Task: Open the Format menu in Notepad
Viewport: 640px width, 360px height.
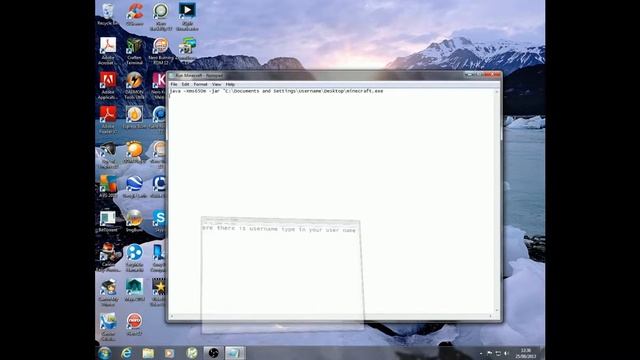Action: click(x=200, y=84)
